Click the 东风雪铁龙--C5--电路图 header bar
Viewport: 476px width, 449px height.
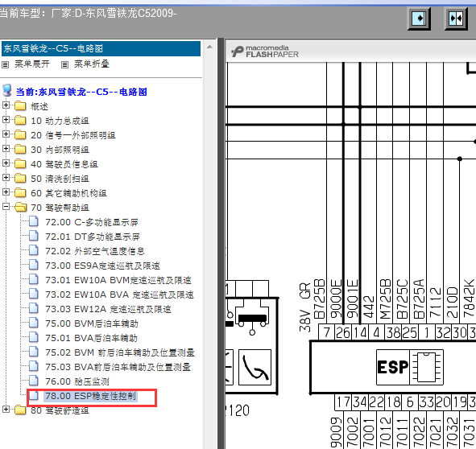click(x=101, y=48)
